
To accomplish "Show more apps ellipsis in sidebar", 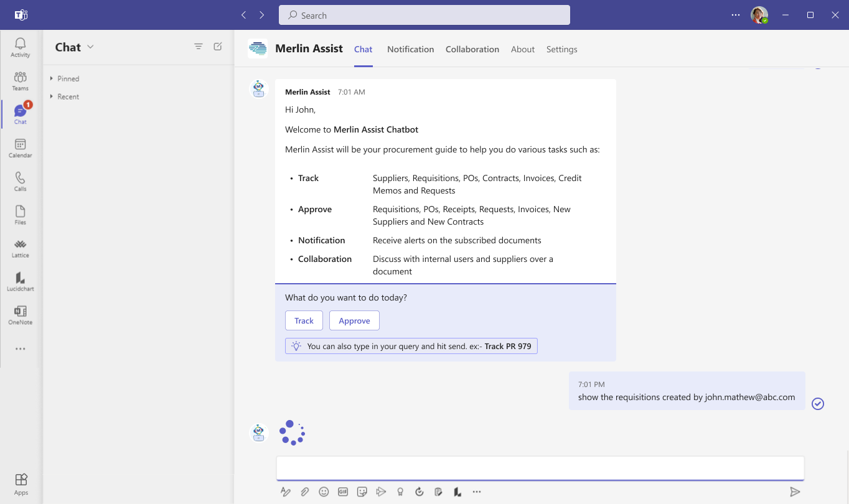I will coord(21,349).
